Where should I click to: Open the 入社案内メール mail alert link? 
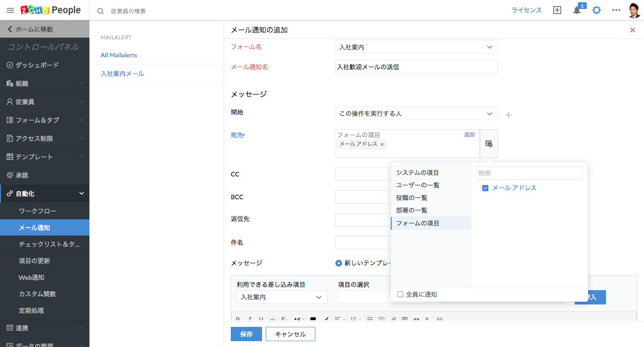123,73
